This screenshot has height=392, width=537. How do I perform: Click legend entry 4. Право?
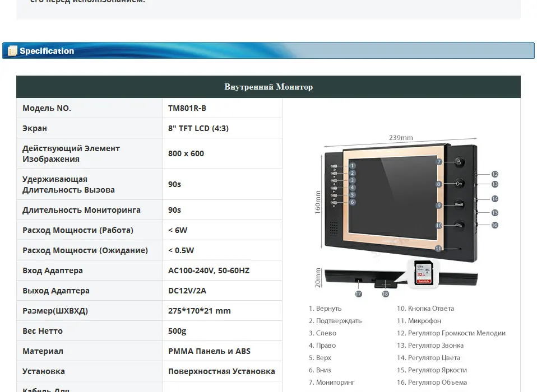pyautogui.click(x=322, y=346)
